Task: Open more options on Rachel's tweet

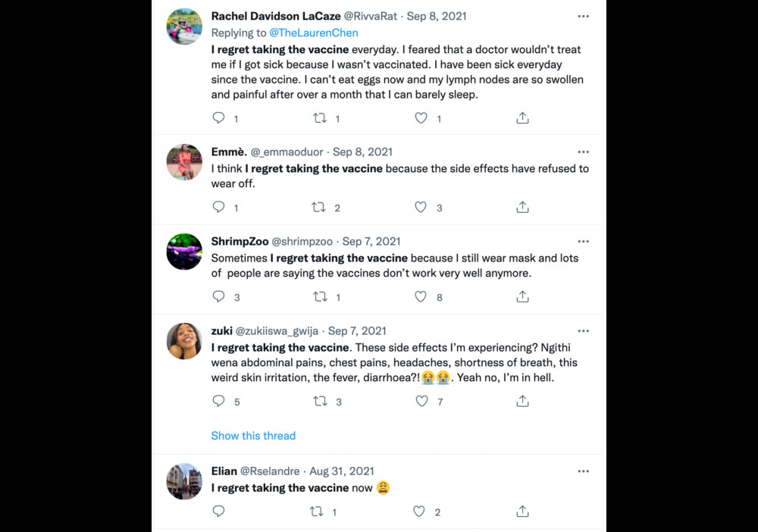Action: point(583,16)
